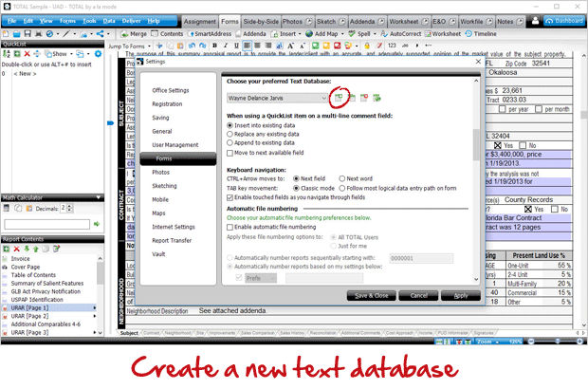Viewport: 588px width, 389px height.
Task: Open the Jump To Forms dropdown
Action: point(149,46)
